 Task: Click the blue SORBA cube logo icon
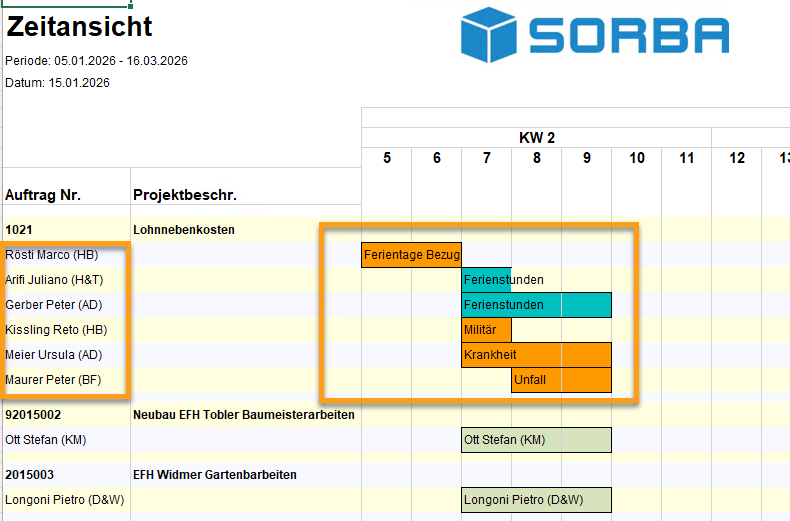coord(489,35)
